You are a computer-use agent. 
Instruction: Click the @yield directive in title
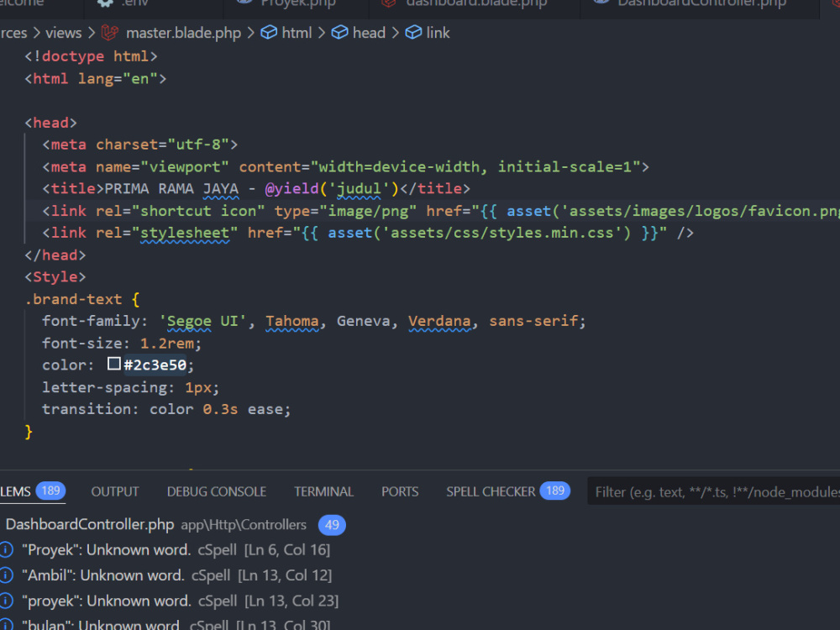coord(292,188)
